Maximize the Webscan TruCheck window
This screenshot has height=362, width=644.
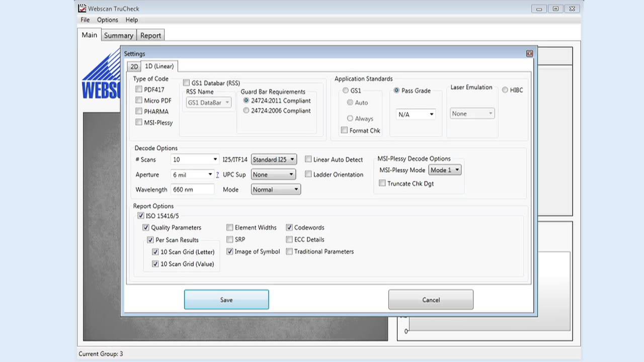point(555,9)
